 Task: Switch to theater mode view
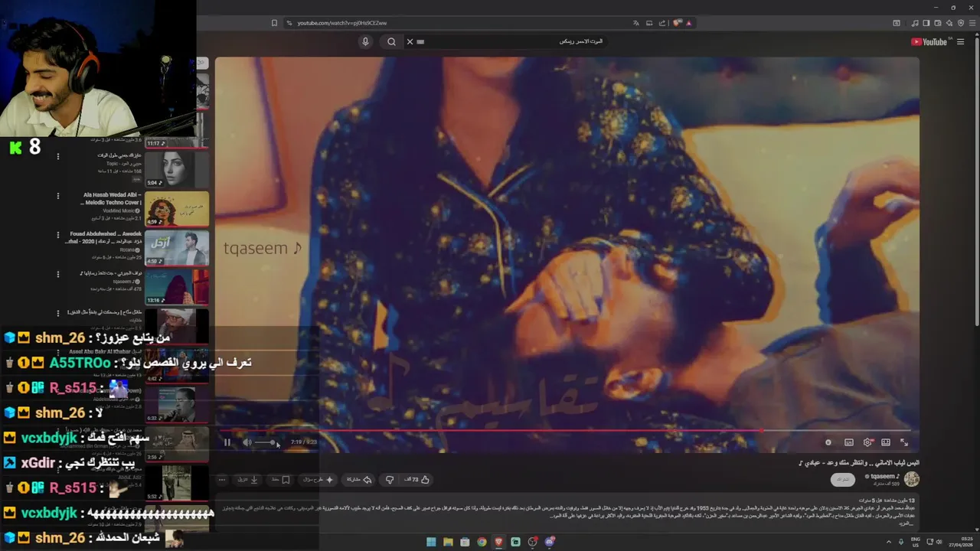click(886, 442)
